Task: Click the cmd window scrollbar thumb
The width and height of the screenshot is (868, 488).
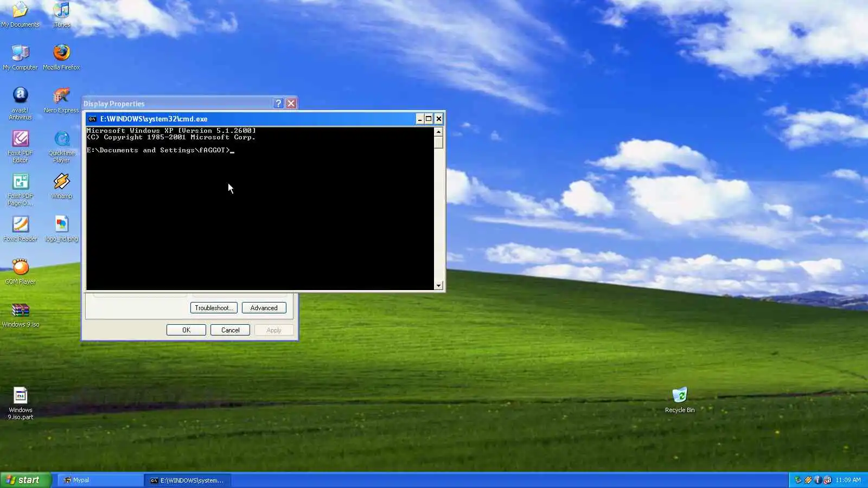Action: (x=438, y=142)
